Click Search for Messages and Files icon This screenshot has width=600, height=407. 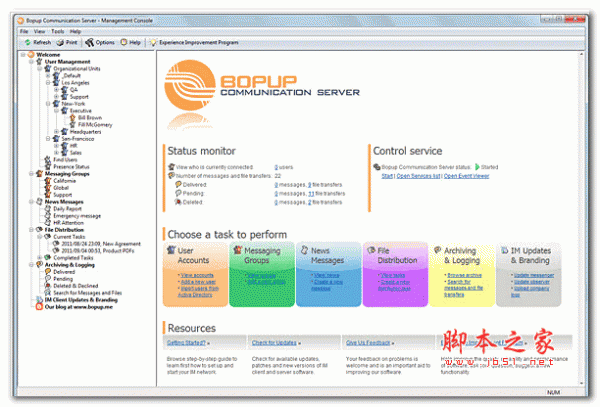pos(48,293)
